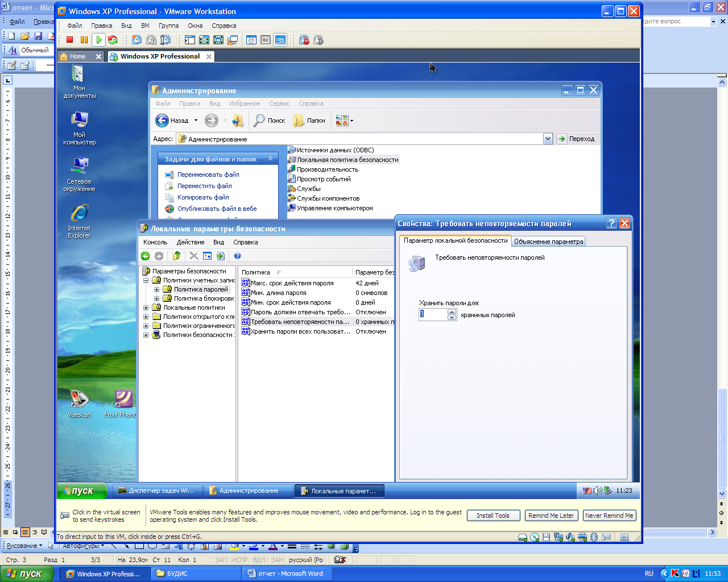The height and width of the screenshot is (582, 728).
Task: Click the Переименовать файл task link
Action: (208, 174)
